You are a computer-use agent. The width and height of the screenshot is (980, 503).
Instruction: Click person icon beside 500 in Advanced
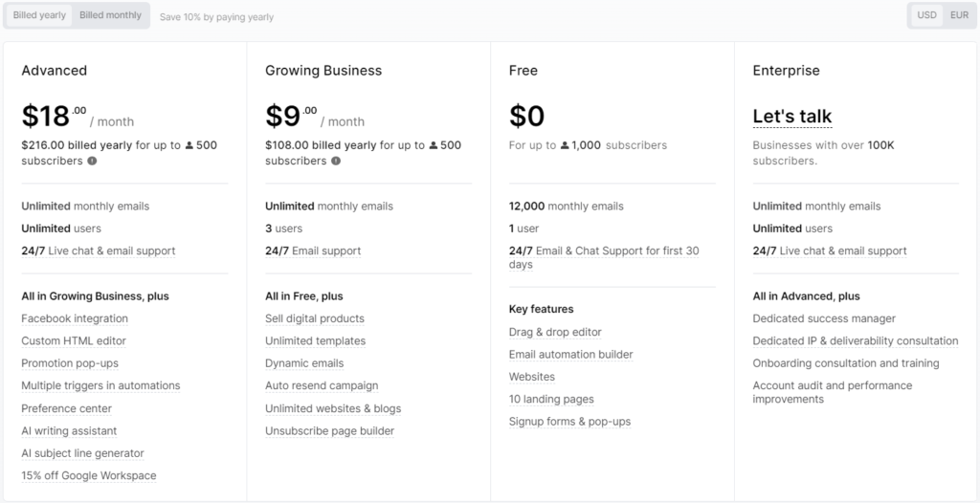(x=189, y=145)
